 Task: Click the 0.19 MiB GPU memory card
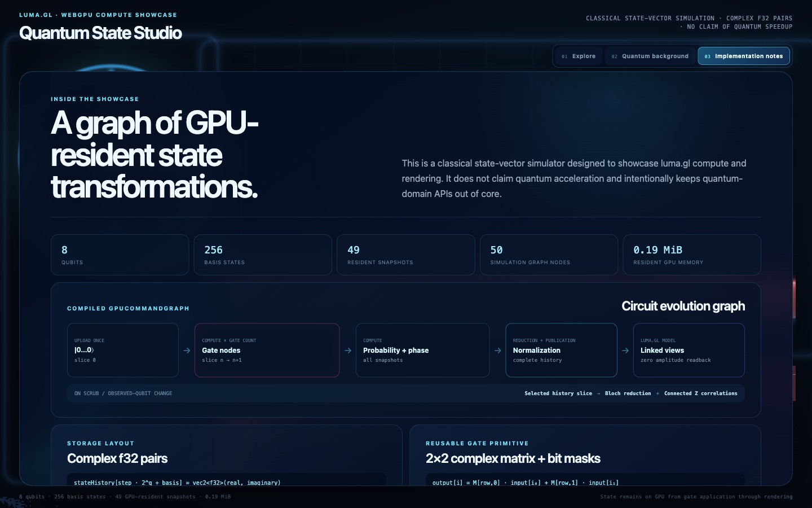(x=692, y=255)
